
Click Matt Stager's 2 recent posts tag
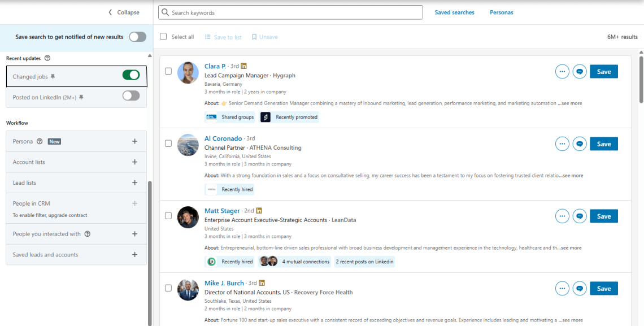[364, 262]
